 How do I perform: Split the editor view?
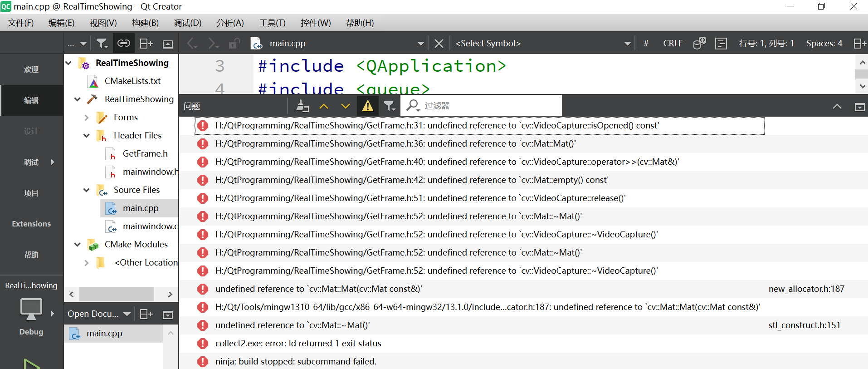860,44
